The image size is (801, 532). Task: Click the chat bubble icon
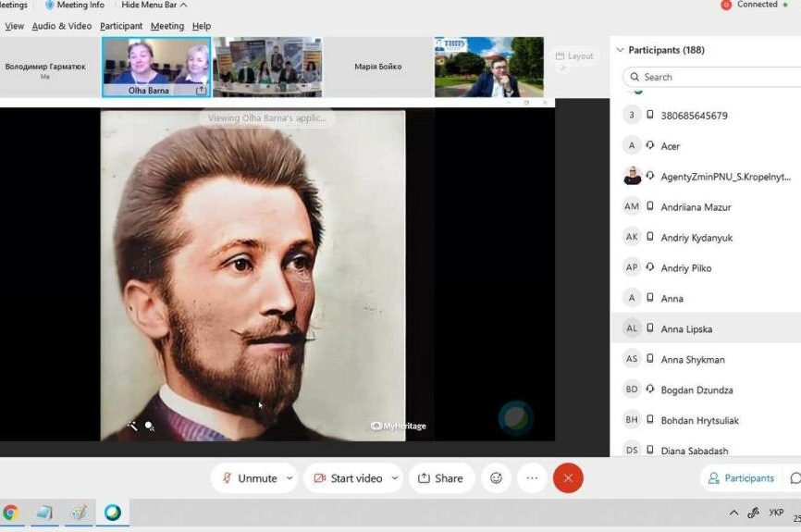(795, 478)
